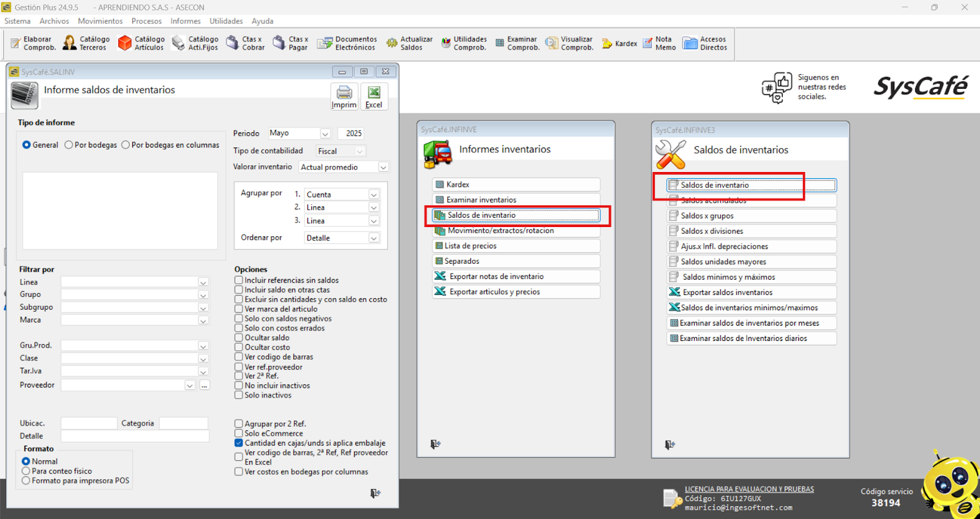
Task: Enable Incluir referencias sin saldos checkbox
Action: [x=239, y=280]
